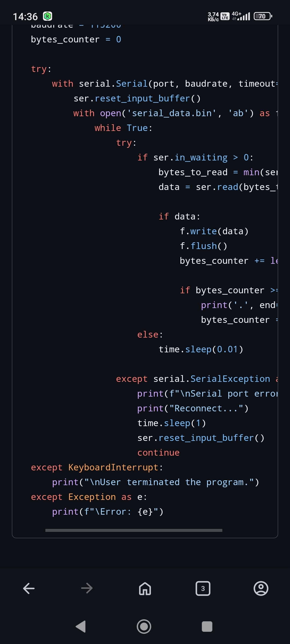
Task: Open the user account profile icon
Action: 261,588
